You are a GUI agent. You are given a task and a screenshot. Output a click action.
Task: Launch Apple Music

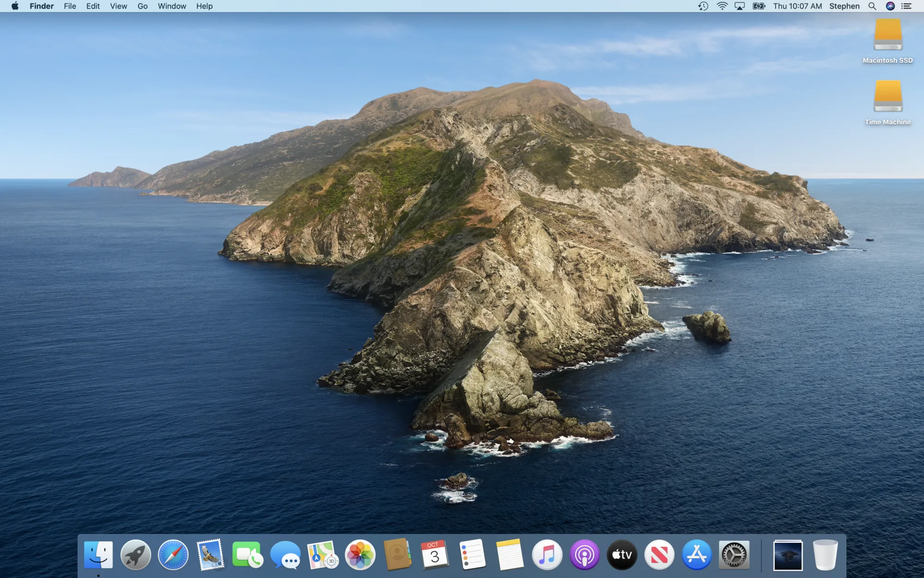547,555
